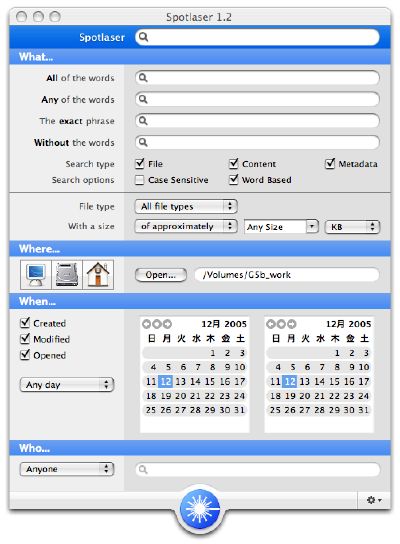Uncheck the Opened date checkbox

[25, 355]
